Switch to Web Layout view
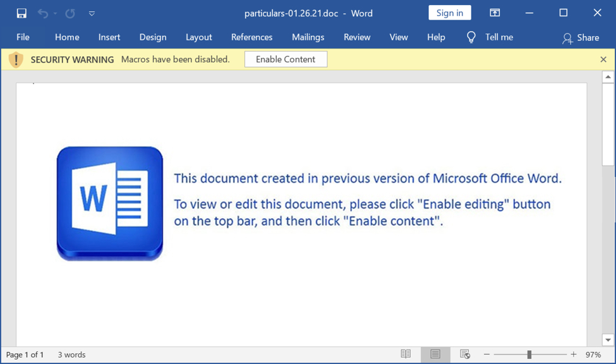The height and width of the screenshot is (364, 616). coord(465,354)
